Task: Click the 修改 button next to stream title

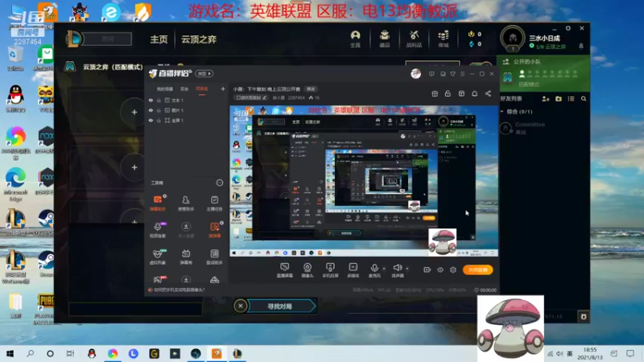Action: [x=311, y=89]
